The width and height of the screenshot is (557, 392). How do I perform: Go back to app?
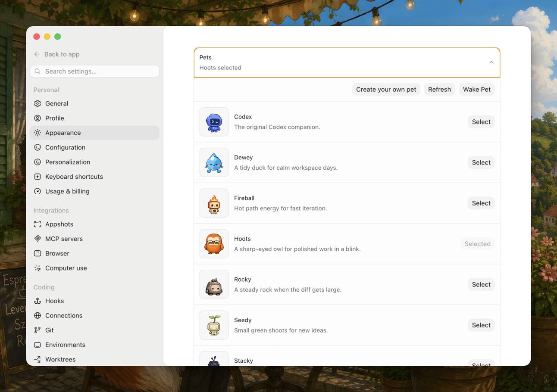pyautogui.click(x=56, y=54)
